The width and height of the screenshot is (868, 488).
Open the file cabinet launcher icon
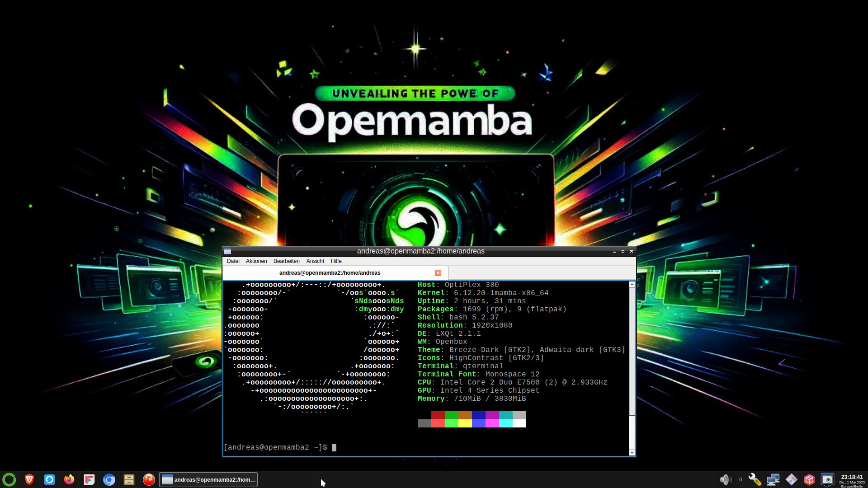click(129, 479)
